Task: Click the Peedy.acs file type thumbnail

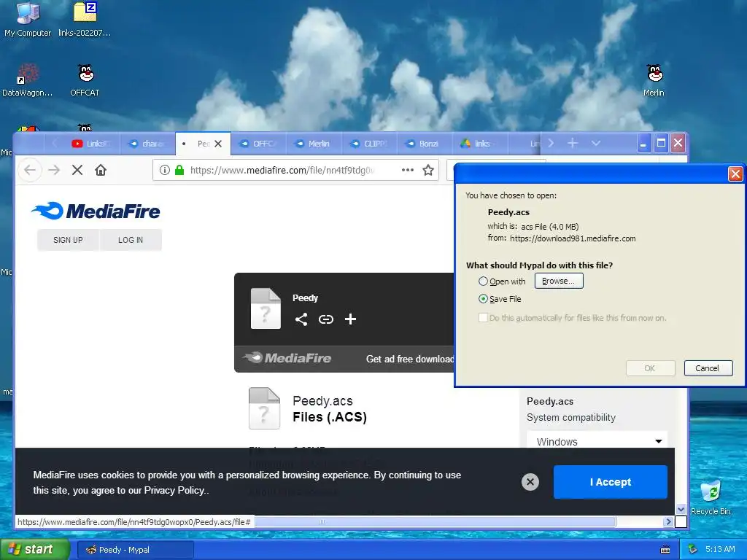Action: pyautogui.click(x=264, y=408)
